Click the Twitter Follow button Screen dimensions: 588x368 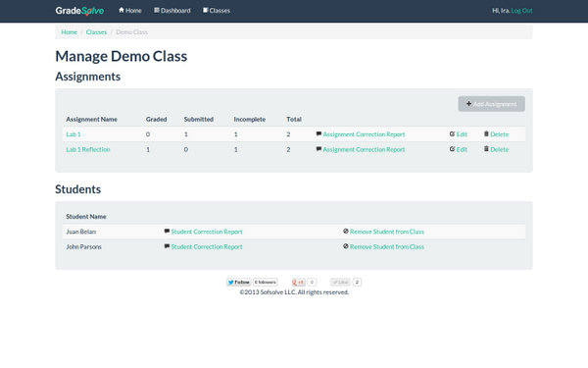coord(239,282)
